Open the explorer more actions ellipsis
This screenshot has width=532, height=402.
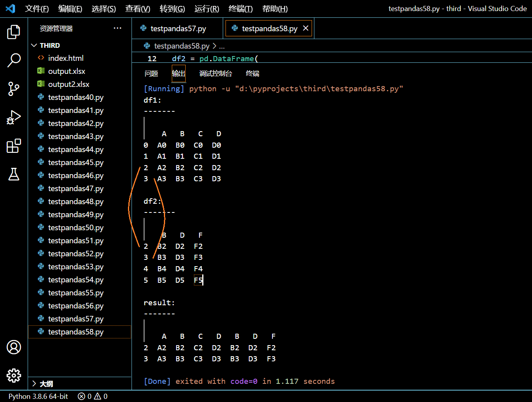pyautogui.click(x=117, y=28)
